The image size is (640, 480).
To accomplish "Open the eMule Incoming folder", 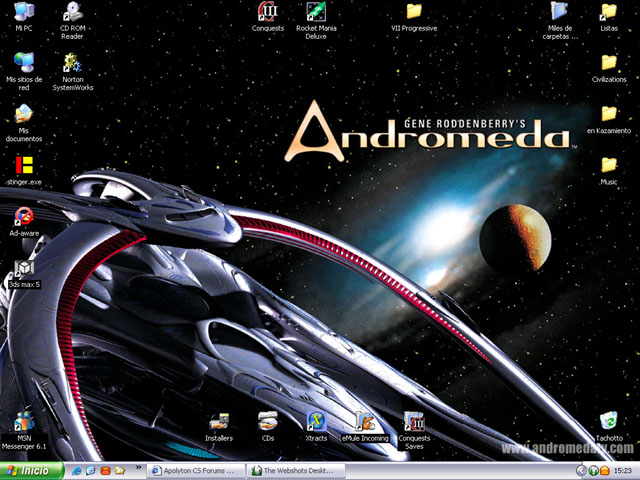I will tap(364, 422).
